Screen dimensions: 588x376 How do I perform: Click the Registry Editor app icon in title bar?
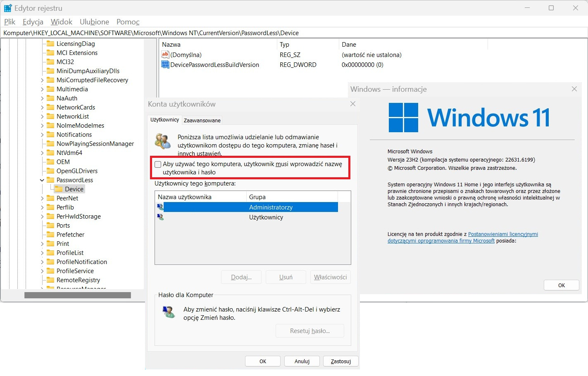point(8,8)
